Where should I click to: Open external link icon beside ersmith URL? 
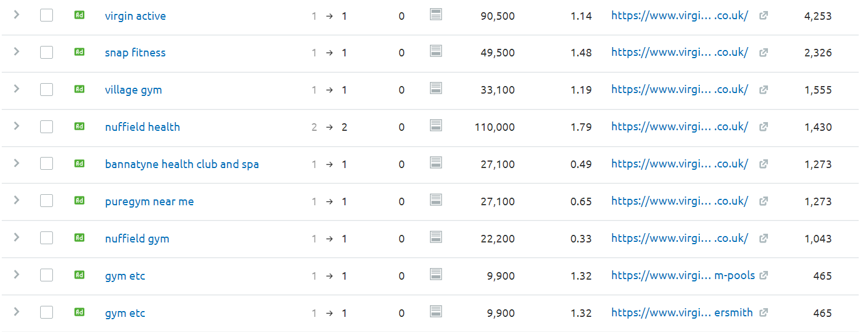click(x=764, y=313)
